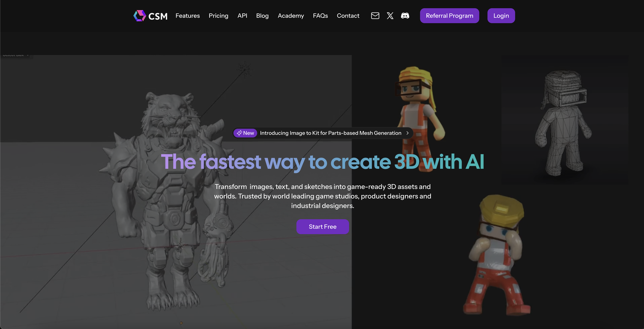Open the Features menu item
The image size is (644, 329).
pos(188,16)
